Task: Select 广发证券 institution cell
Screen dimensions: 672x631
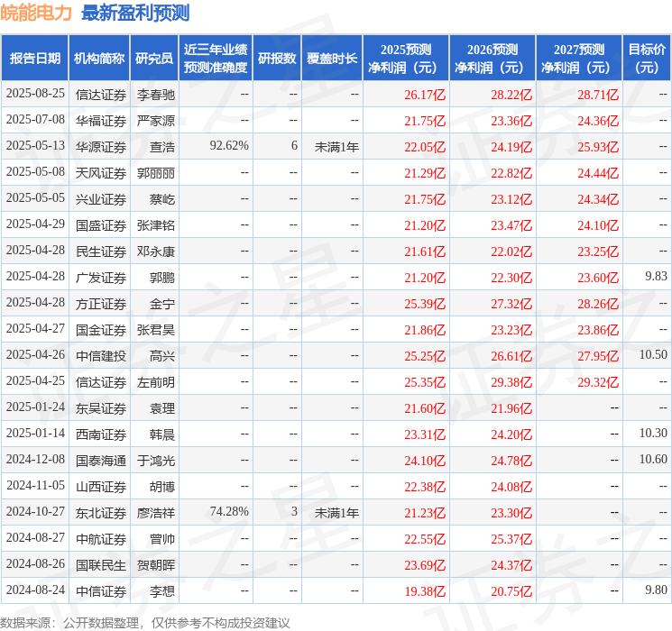Action: 101,278
